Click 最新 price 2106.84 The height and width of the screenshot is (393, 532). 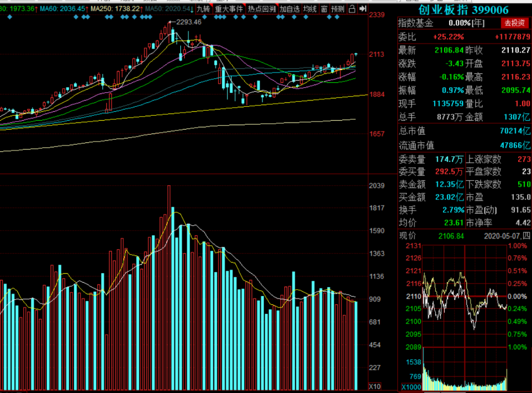click(x=449, y=50)
